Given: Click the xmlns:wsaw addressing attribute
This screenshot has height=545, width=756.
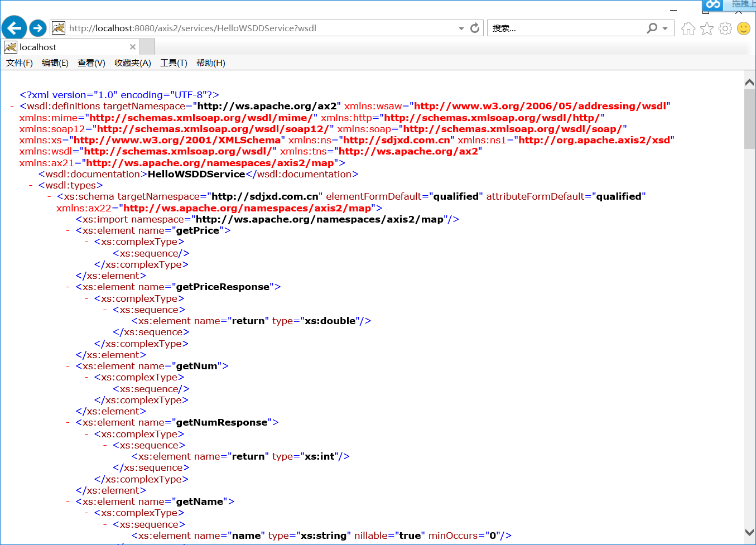Looking at the screenshot, I should click(x=507, y=106).
